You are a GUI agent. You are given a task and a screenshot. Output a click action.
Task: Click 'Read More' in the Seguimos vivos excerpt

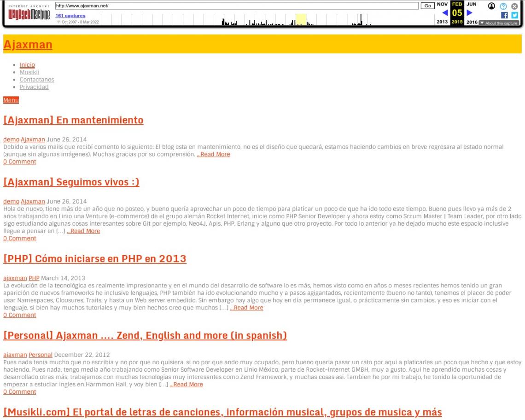[x=83, y=231]
